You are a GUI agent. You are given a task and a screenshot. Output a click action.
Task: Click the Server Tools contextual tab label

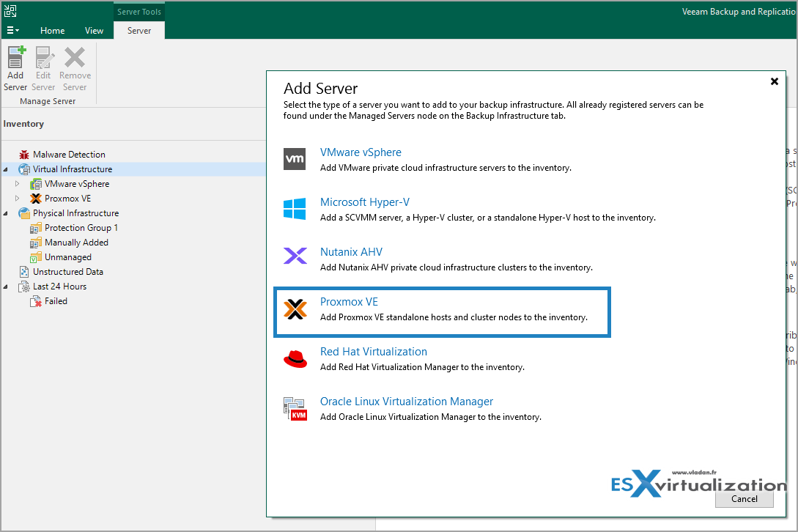[139, 12]
